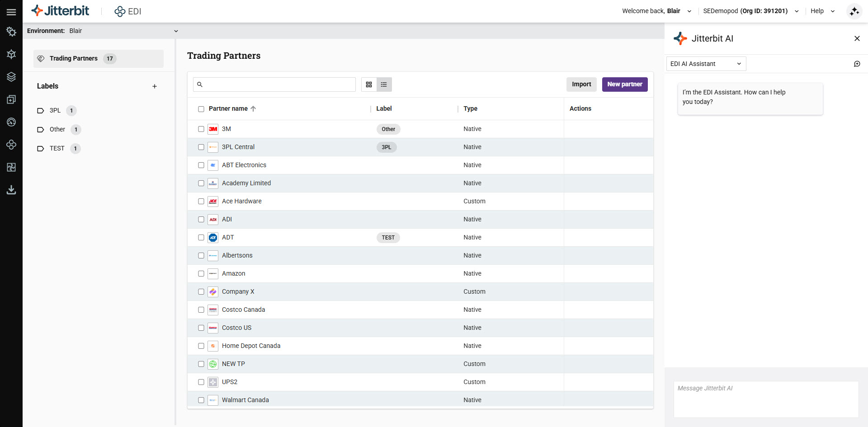Click the 3PL label chip on 3PL Central
This screenshot has width=868, height=427.
pyautogui.click(x=387, y=147)
